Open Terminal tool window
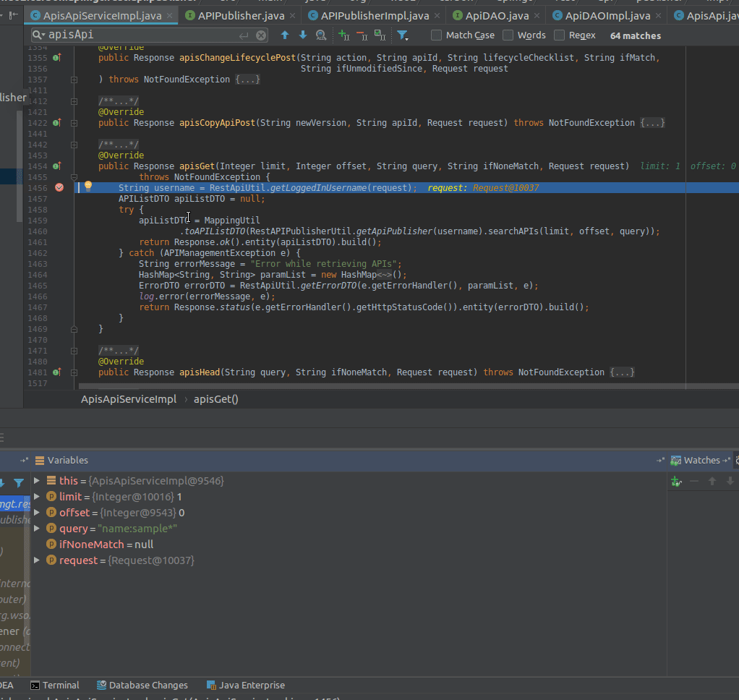 [55, 685]
